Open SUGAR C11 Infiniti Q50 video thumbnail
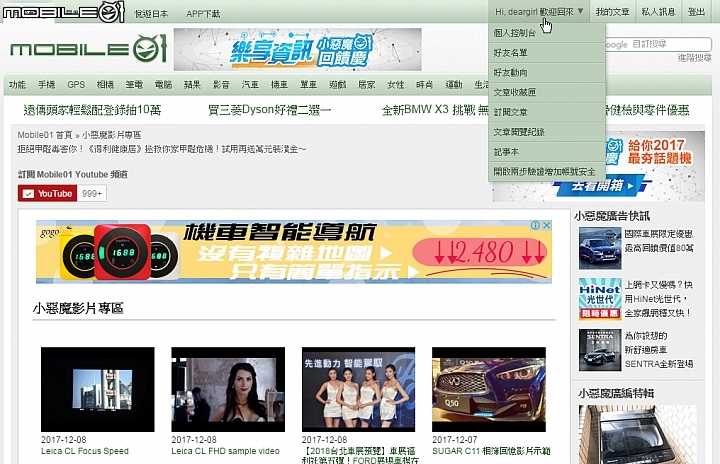The height and width of the screenshot is (464, 720). tap(489, 389)
